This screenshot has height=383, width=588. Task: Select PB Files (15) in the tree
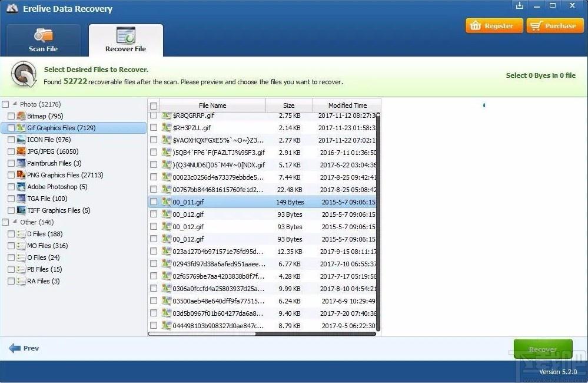tap(44, 270)
